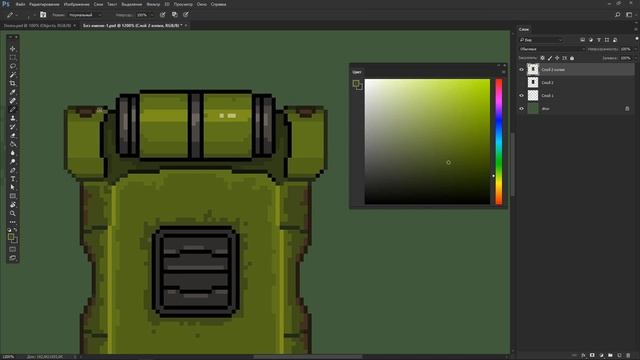Open the brush settings panel button
Screen dimensions: 640x360
[43, 15]
